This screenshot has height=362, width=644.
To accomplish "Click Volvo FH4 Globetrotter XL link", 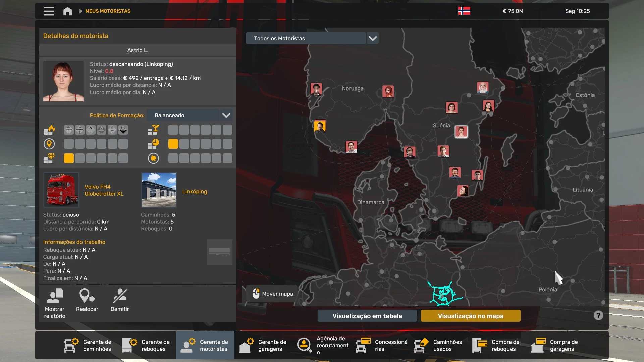I will click(x=104, y=190).
